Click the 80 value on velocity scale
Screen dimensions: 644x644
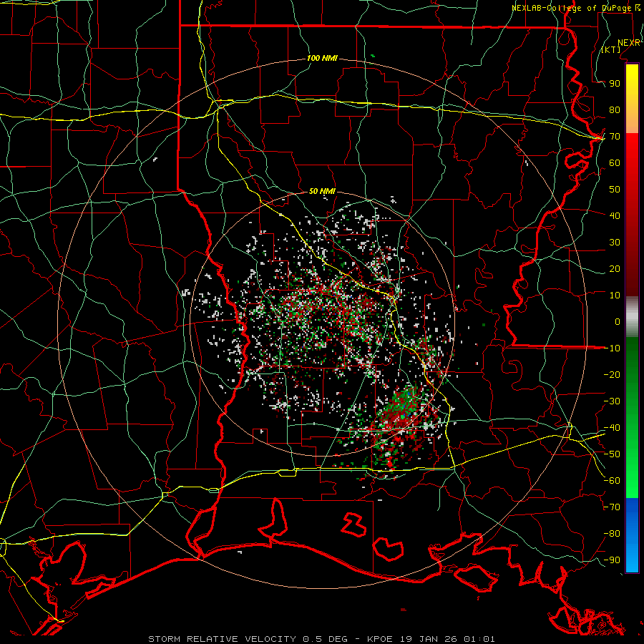pyautogui.click(x=615, y=109)
